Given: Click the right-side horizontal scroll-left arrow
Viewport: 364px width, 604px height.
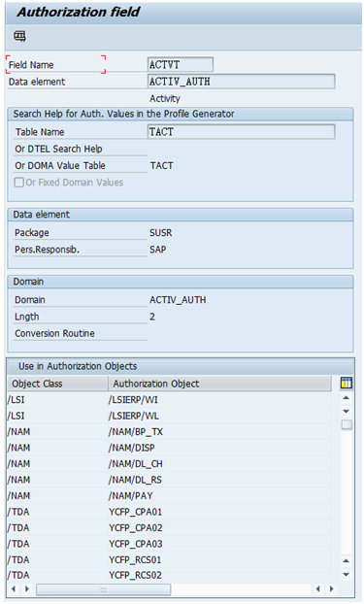Looking at the screenshot, I should tap(317, 589).
